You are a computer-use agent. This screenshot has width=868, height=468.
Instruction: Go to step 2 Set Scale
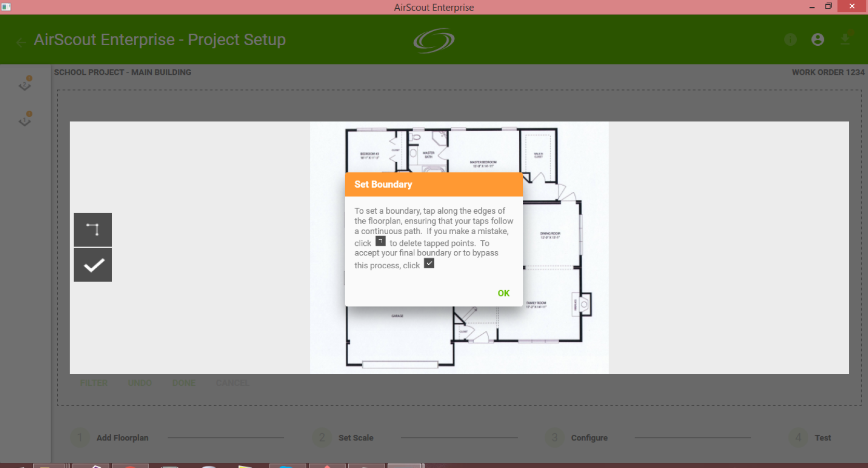pyautogui.click(x=343, y=438)
